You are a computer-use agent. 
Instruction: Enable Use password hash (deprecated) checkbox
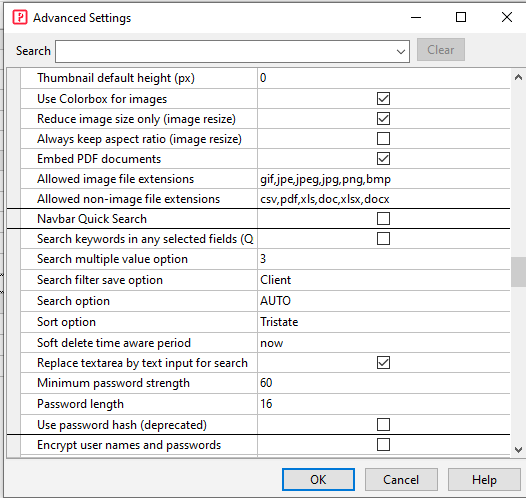[383, 425]
